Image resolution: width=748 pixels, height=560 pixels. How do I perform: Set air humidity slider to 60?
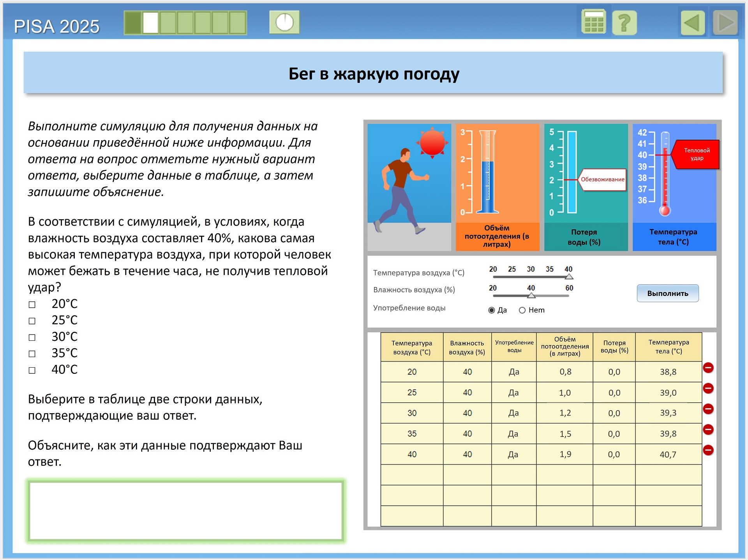pyautogui.click(x=569, y=296)
